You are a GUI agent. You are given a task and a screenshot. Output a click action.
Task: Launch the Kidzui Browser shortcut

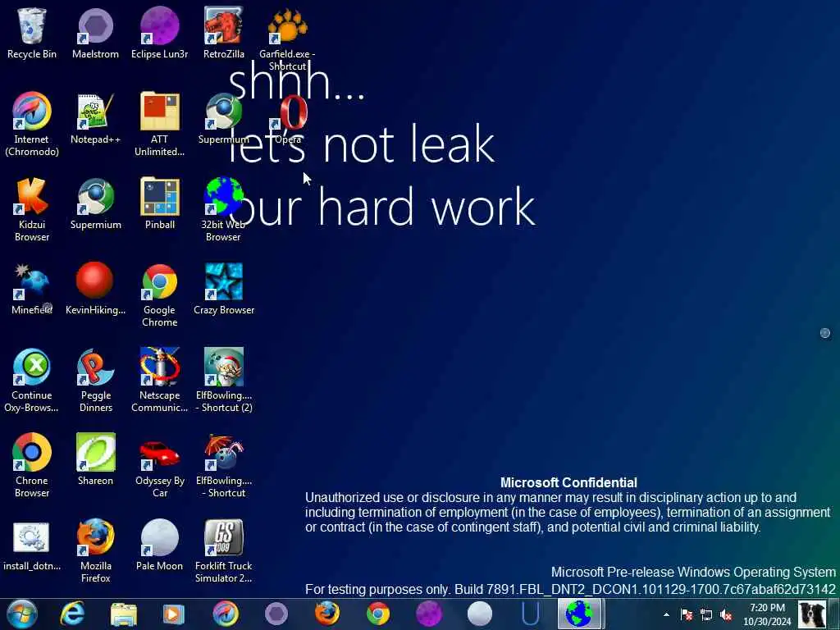pos(32,209)
